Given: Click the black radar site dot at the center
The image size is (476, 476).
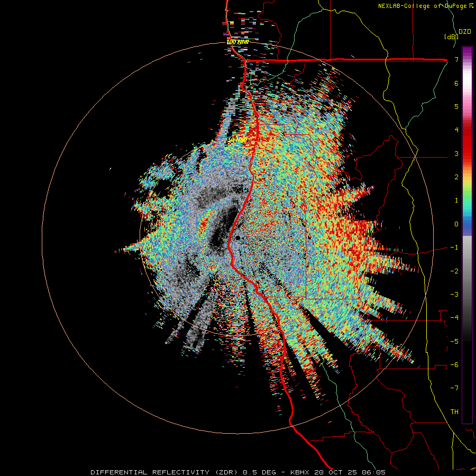Looking at the screenshot, I should [237, 237].
